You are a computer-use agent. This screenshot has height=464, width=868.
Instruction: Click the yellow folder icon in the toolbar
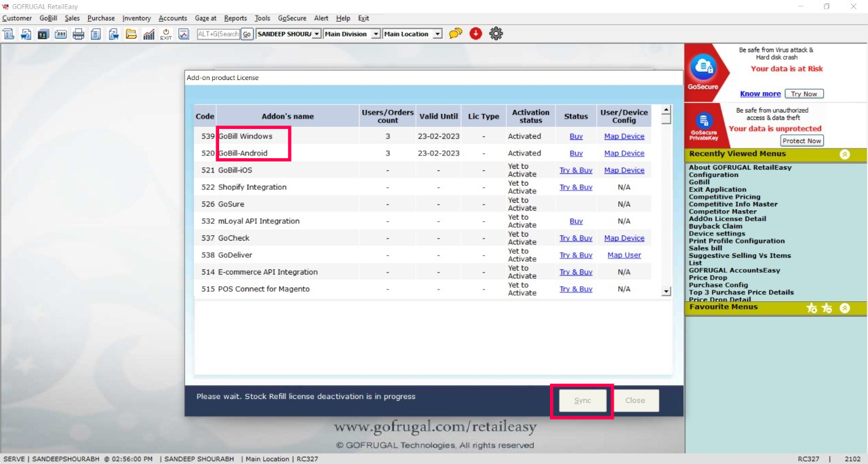point(131,34)
